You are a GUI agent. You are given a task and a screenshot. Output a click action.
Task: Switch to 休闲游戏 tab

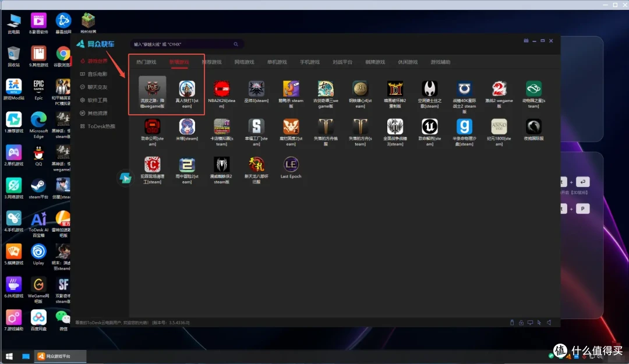pyautogui.click(x=408, y=62)
